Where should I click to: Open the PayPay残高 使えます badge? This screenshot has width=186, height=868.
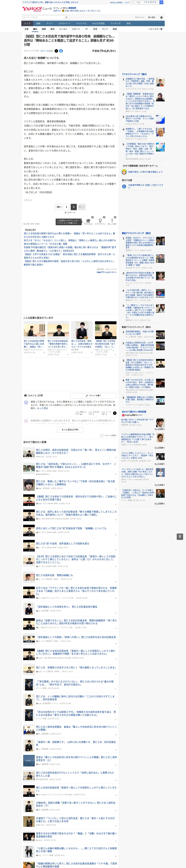coord(132,415)
